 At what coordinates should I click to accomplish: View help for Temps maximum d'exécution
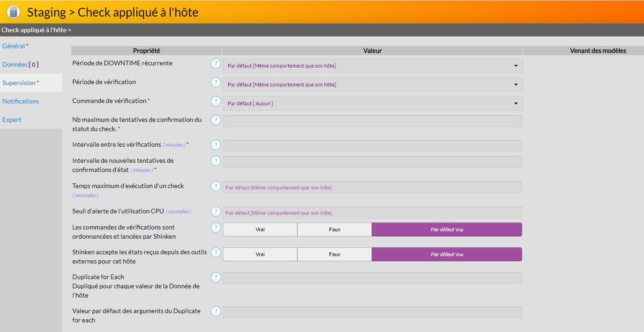[215, 186]
